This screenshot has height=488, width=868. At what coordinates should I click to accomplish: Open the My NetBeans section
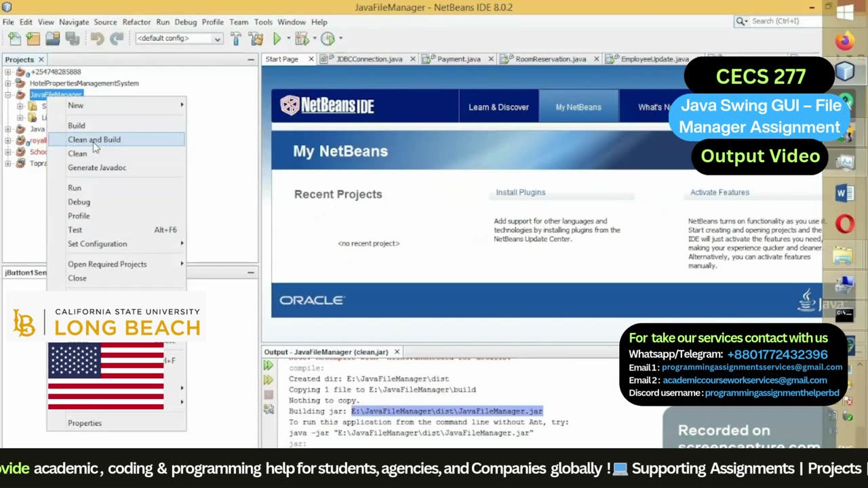[578, 107]
